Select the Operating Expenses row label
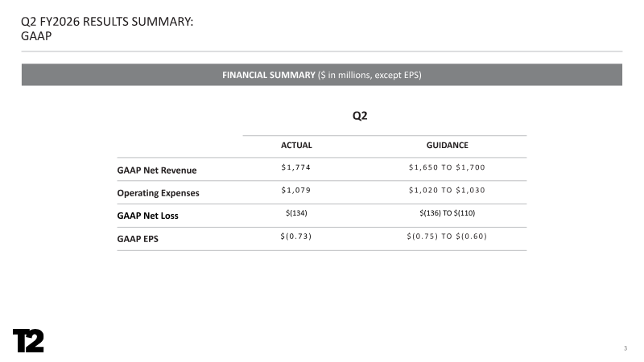644x362 pixels. 158,193
